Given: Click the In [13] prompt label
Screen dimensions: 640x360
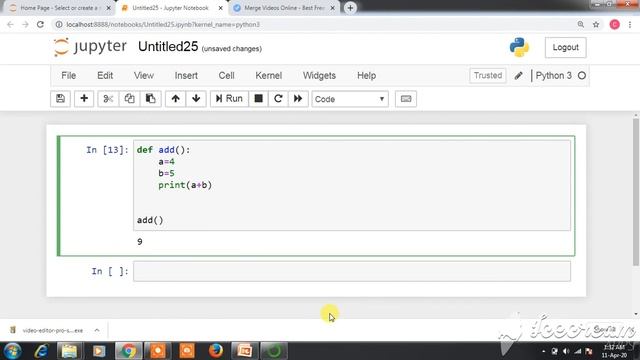Looking at the screenshot, I should 107,150.
